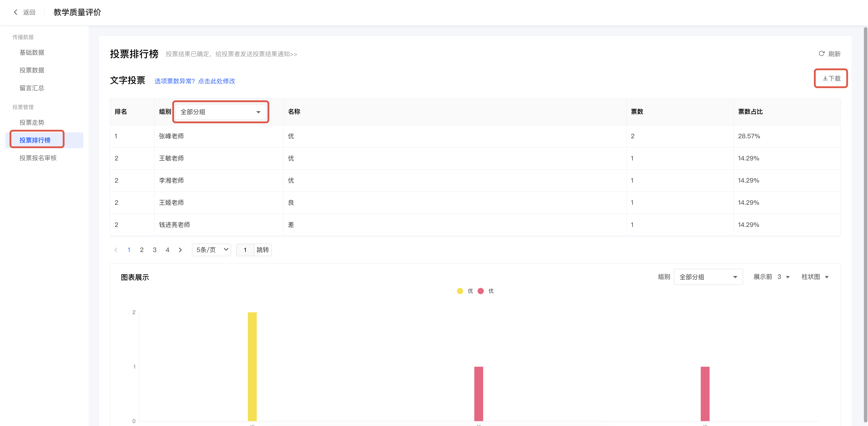Image resolution: width=868 pixels, height=426 pixels.
Task: Open the 5条/页 page size dropdown
Action: tap(212, 250)
